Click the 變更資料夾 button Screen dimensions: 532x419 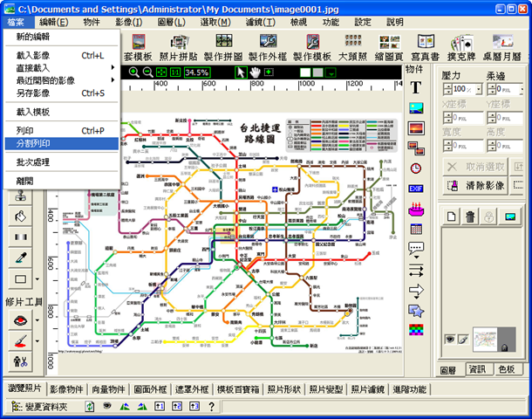pyautogui.click(x=40, y=407)
